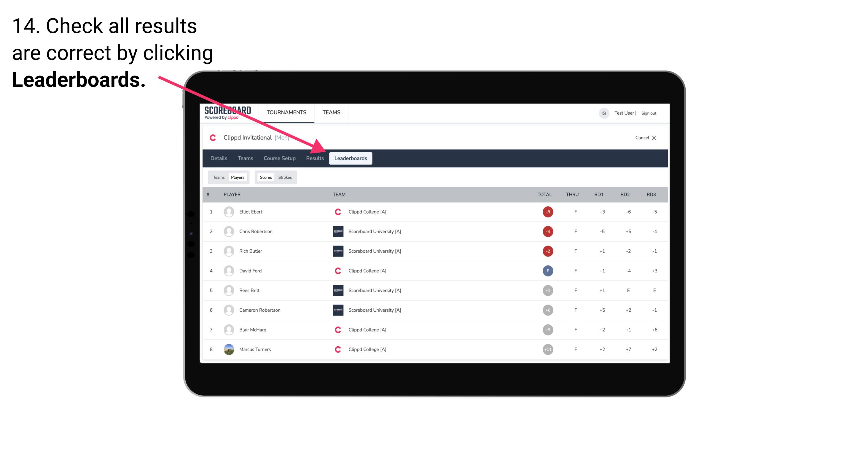Toggle the Teams filter button

[218, 177]
